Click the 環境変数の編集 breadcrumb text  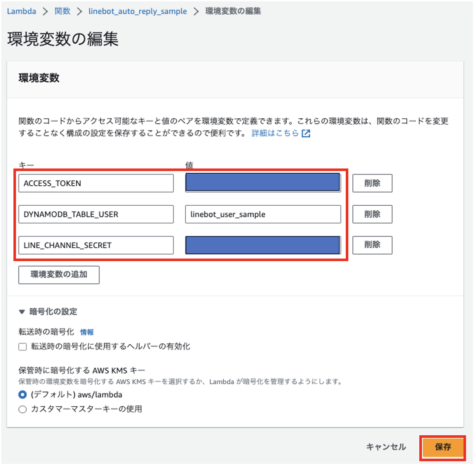pyautogui.click(x=233, y=11)
